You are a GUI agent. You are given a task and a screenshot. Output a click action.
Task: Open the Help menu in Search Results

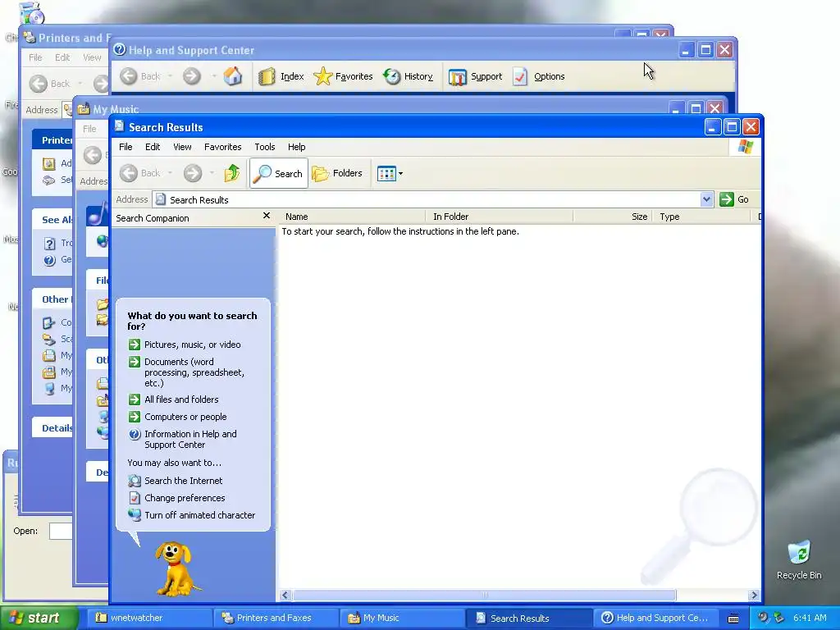tap(296, 147)
